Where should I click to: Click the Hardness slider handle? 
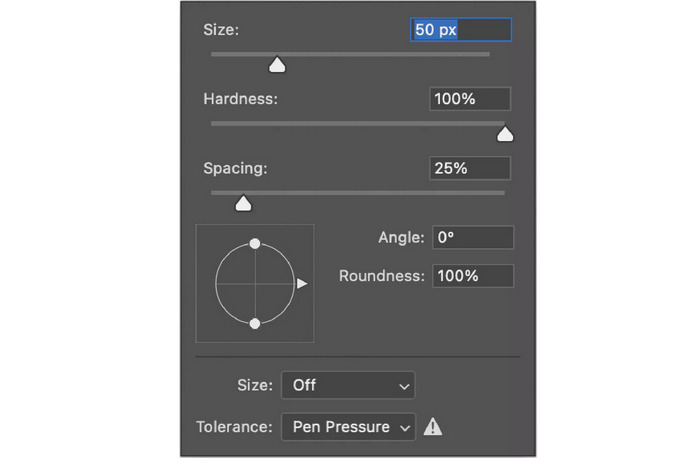pos(505,134)
